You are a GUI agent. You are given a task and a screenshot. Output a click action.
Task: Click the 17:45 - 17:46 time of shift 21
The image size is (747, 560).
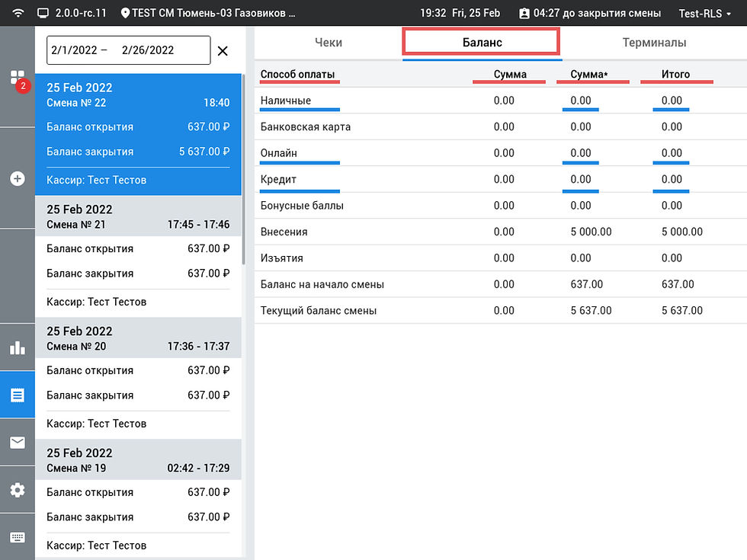coord(198,224)
